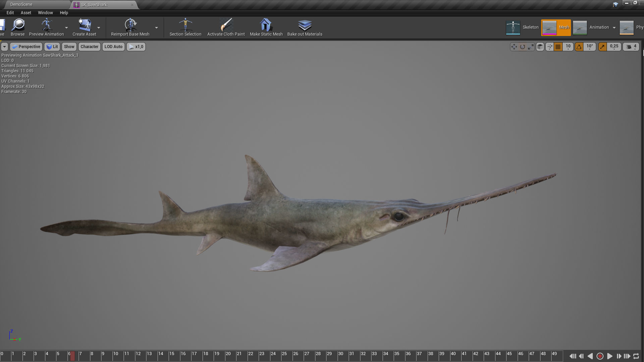
Task: Click the LOD Auto button
Action: click(x=113, y=47)
